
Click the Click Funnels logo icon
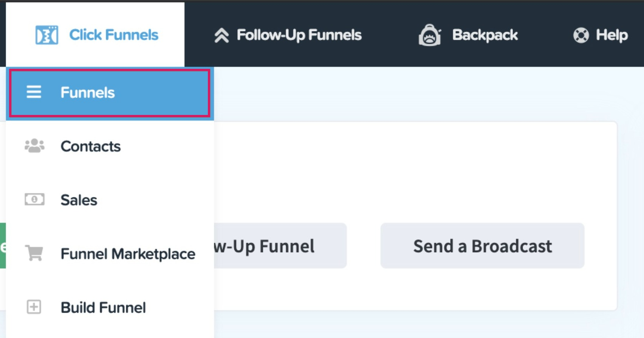pyautogui.click(x=46, y=35)
